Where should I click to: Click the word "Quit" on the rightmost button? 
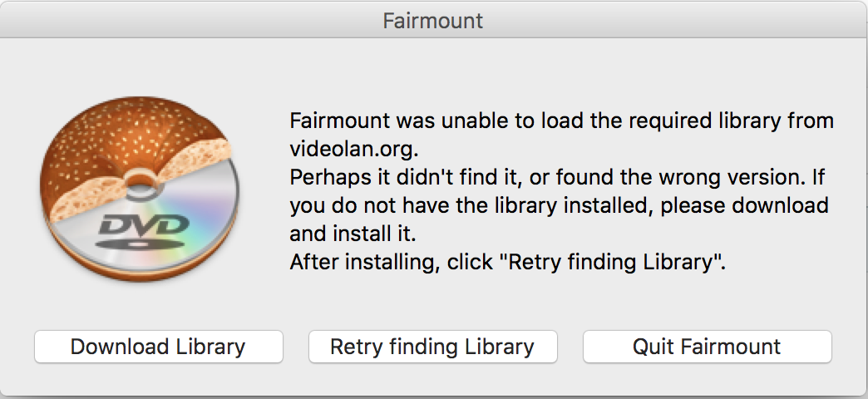pyautogui.click(x=653, y=347)
